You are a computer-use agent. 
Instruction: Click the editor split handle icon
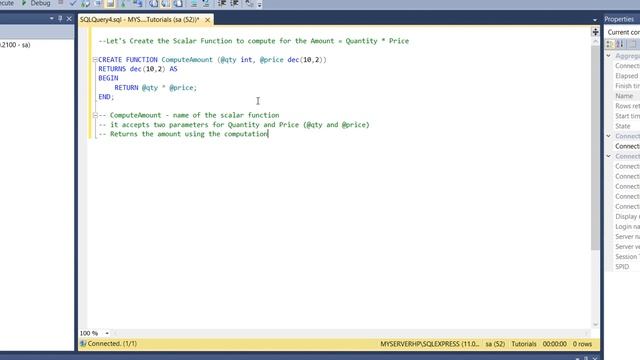pos(595,32)
